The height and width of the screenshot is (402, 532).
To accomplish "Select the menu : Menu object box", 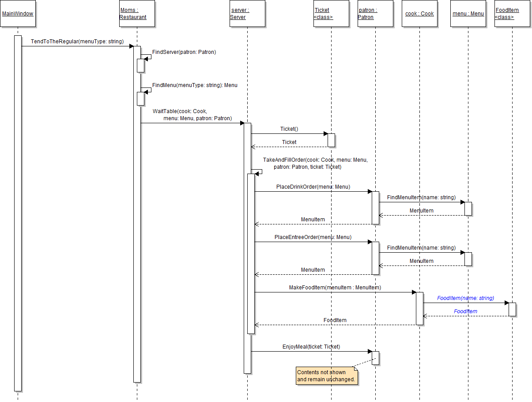I will [468, 14].
